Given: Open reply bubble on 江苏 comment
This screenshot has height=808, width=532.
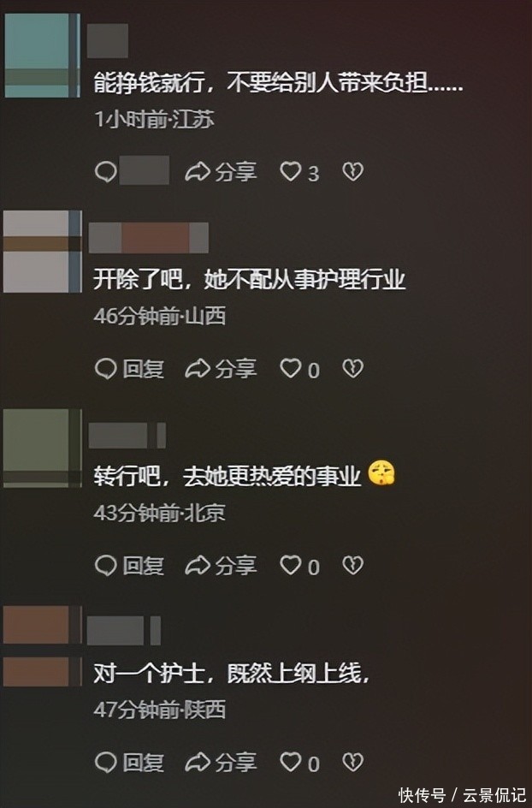Looking at the screenshot, I should (106, 171).
